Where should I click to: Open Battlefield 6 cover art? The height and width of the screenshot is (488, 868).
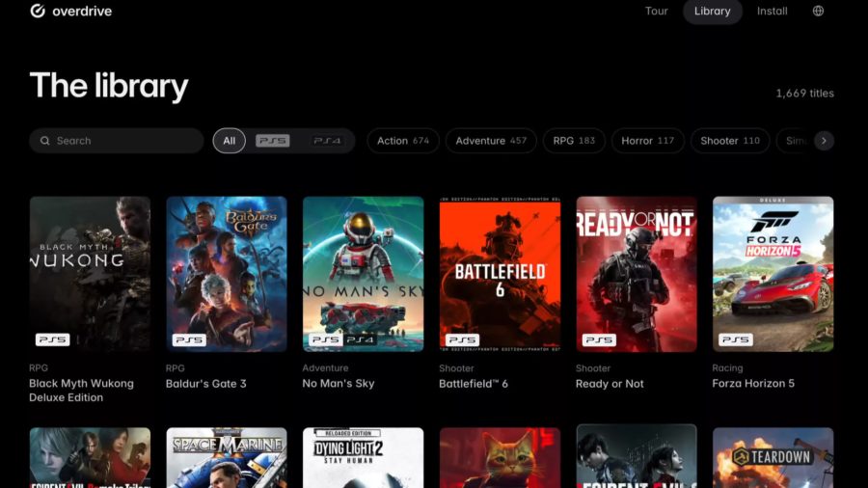[500, 274]
